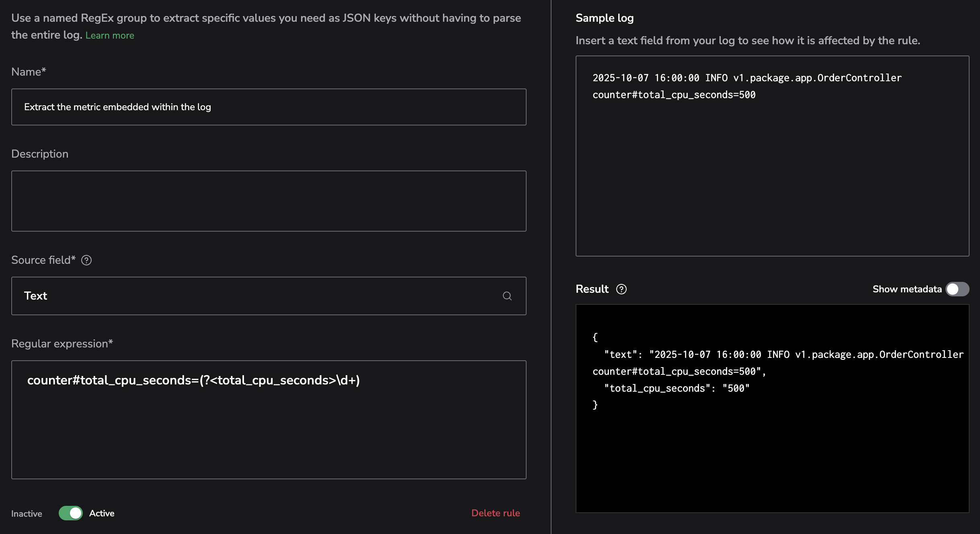Click the Inactive label

point(27,513)
